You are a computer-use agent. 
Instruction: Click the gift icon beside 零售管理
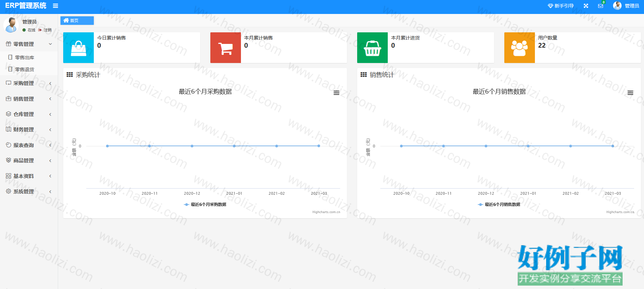(x=8, y=44)
